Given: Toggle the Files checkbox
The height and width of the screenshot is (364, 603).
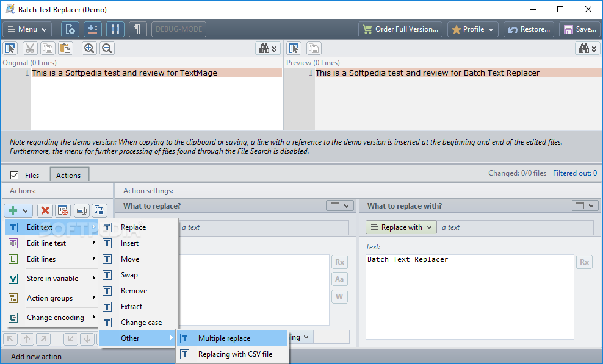Looking at the screenshot, I should pyautogui.click(x=14, y=175).
